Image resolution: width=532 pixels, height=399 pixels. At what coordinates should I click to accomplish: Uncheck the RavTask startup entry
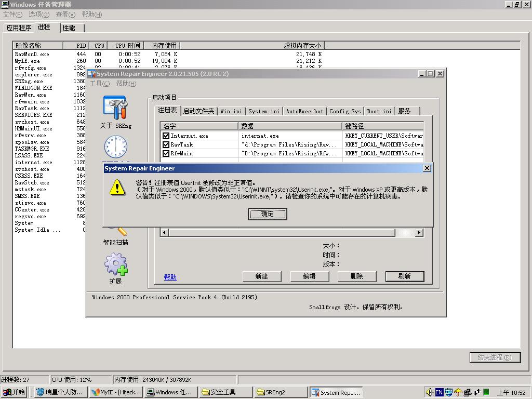(166, 144)
